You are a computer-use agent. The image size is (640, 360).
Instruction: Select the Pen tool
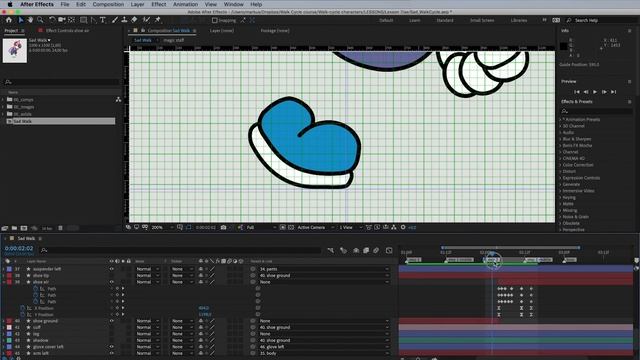click(93, 20)
